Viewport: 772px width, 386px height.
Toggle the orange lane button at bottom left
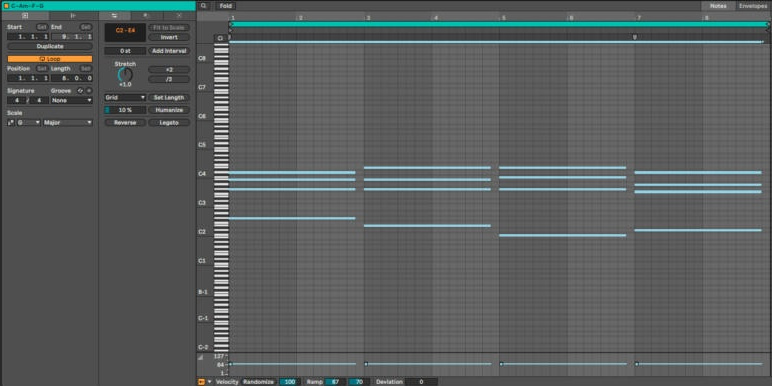[x=201, y=382]
